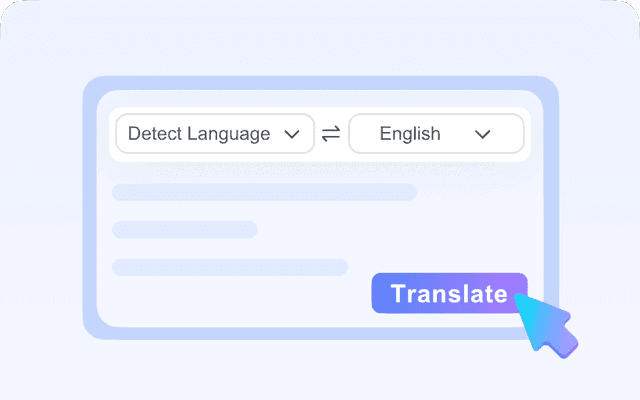Click the Translate button
Image resolution: width=640 pixels, height=400 pixels.
pyautogui.click(x=449, y=293)
